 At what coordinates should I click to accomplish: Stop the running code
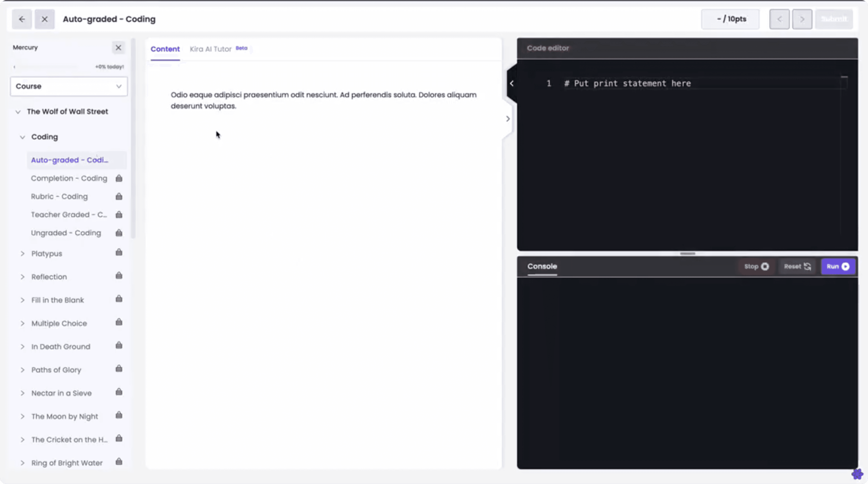[756, 267]
